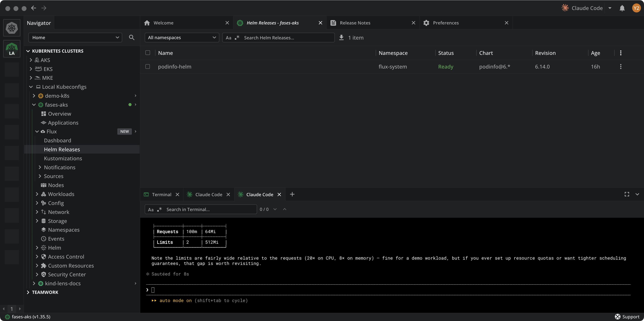Select the kind-lens-docs cluster

click(62, 283)
